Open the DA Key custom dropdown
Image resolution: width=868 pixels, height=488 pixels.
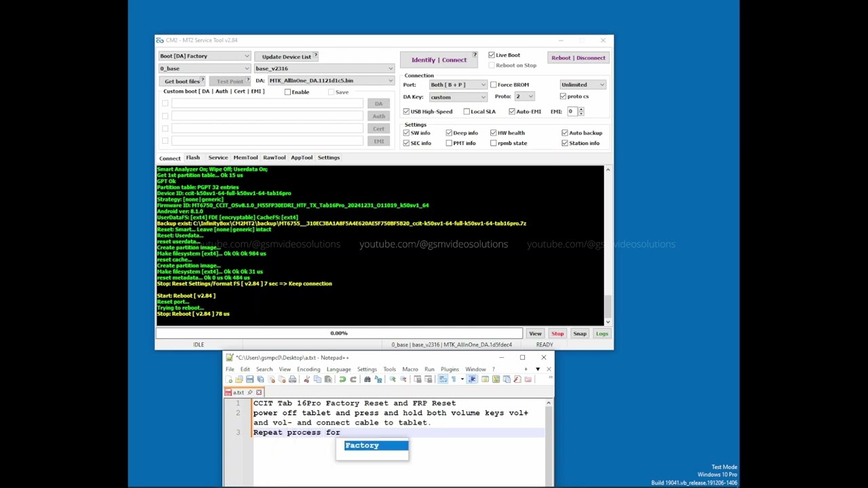458,97
